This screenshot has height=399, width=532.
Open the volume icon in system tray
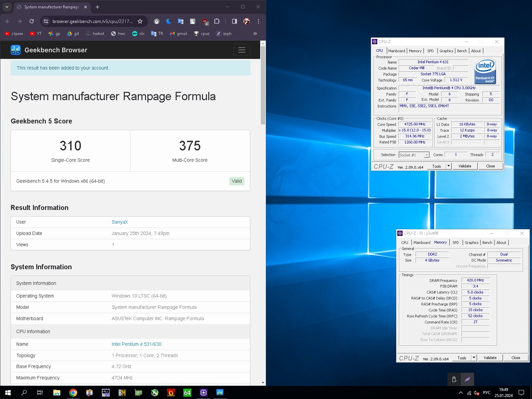pos(477,393)
